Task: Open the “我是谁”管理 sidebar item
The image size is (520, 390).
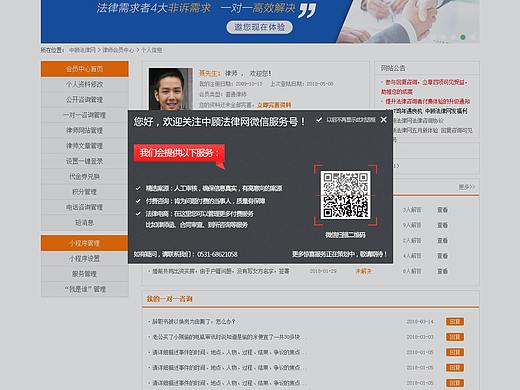Action: coord(84,289)
